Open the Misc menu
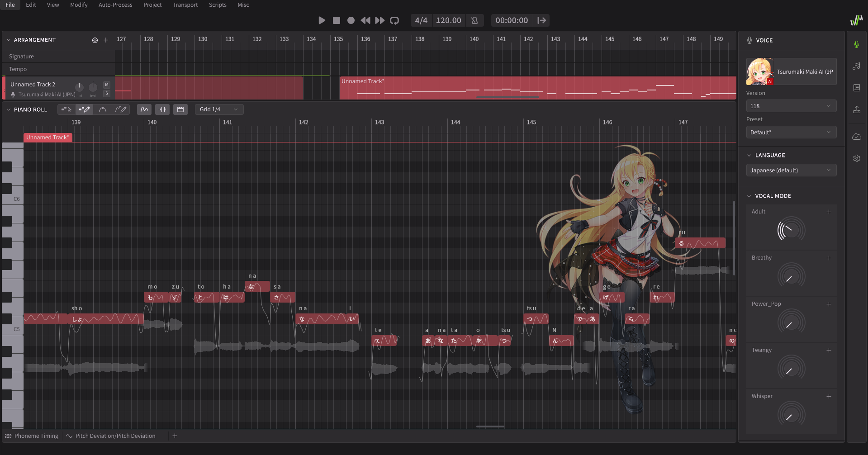 point(243,5)
